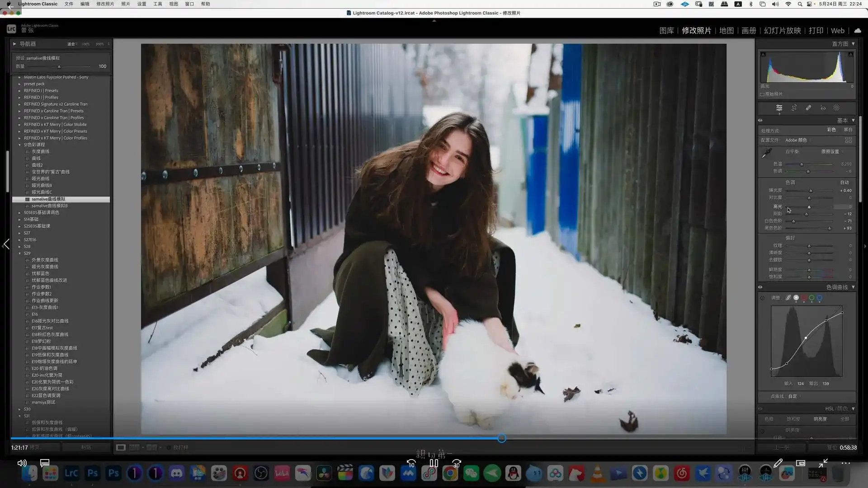Expand the S30 preset folder
The image size is (868, 488).
(x=19, y=409)
